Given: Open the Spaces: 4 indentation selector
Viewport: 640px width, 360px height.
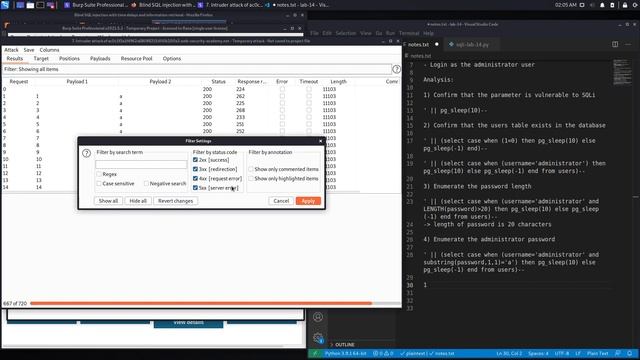Looking at the screenshot, I should [538, 353].
